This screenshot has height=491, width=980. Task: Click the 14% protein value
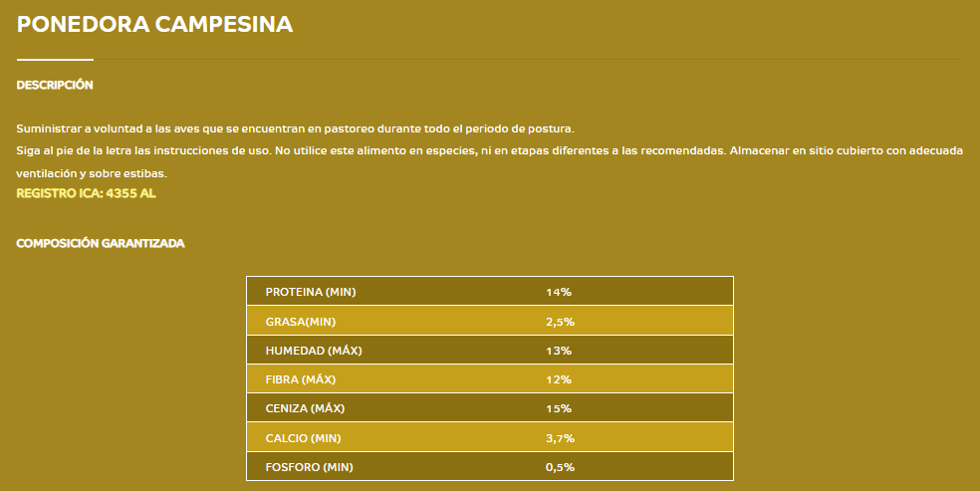click(x=559, y=292)
